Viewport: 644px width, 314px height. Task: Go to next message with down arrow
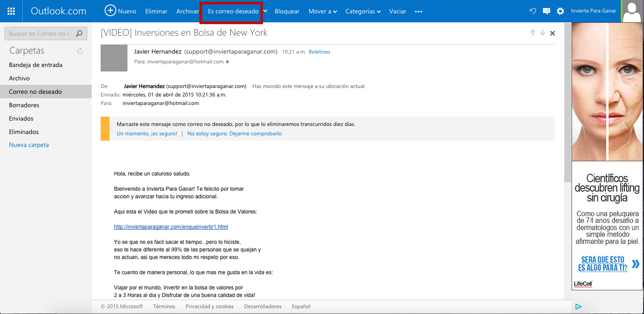[542, 33]
